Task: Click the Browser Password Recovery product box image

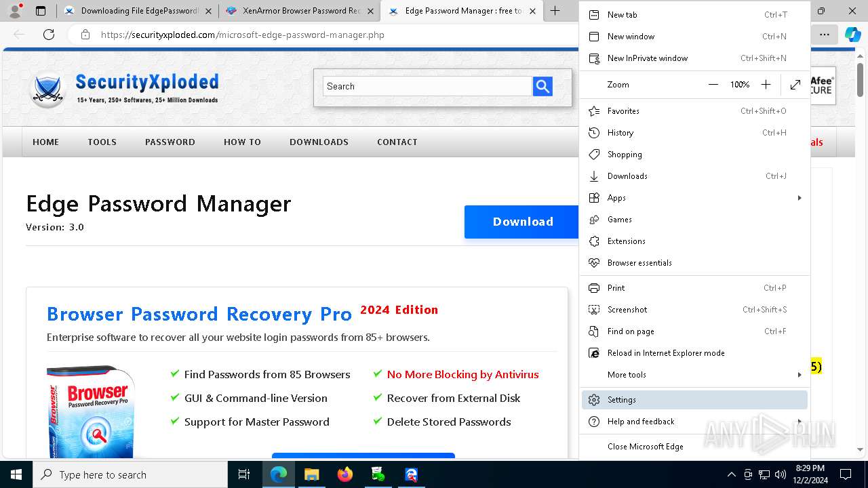Action: pos(91,411)
